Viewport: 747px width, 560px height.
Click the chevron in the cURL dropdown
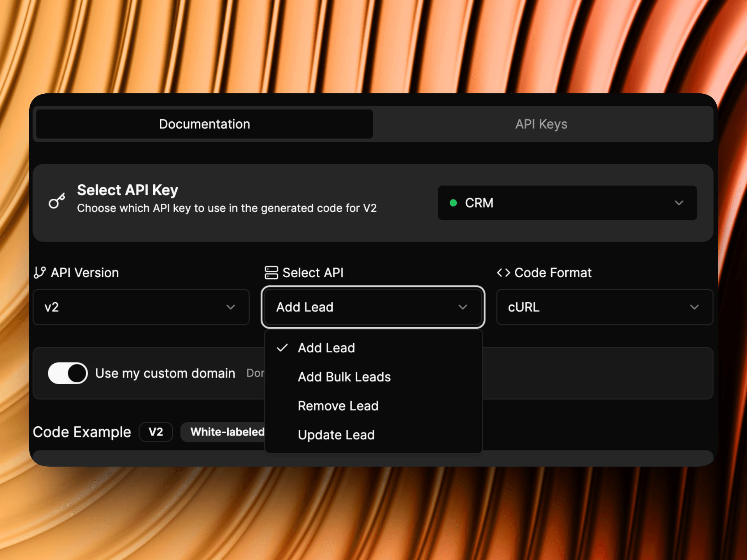(x=694, y=307)
